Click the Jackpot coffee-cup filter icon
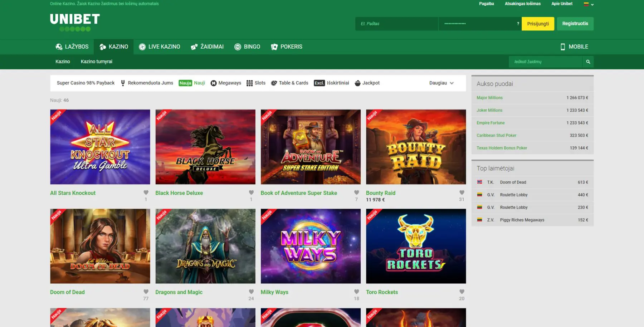644x327 pixels. point(358,83)
